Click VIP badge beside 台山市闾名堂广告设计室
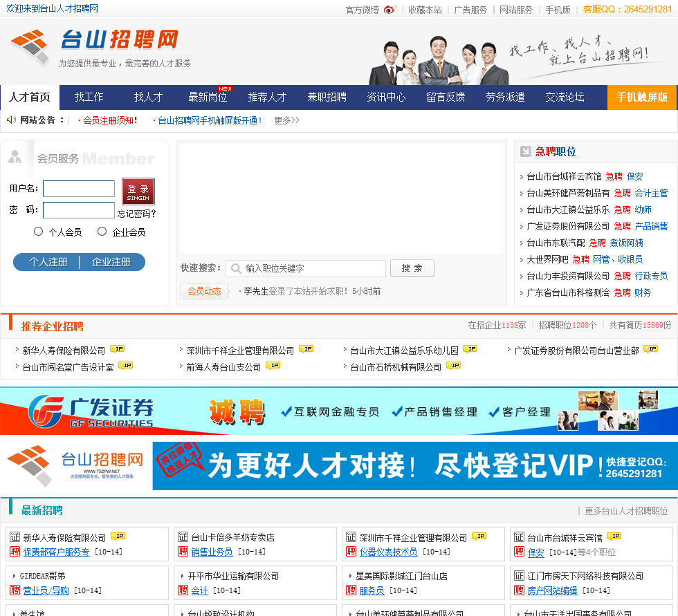Screen dimensions: 678x616 (126, 366)
